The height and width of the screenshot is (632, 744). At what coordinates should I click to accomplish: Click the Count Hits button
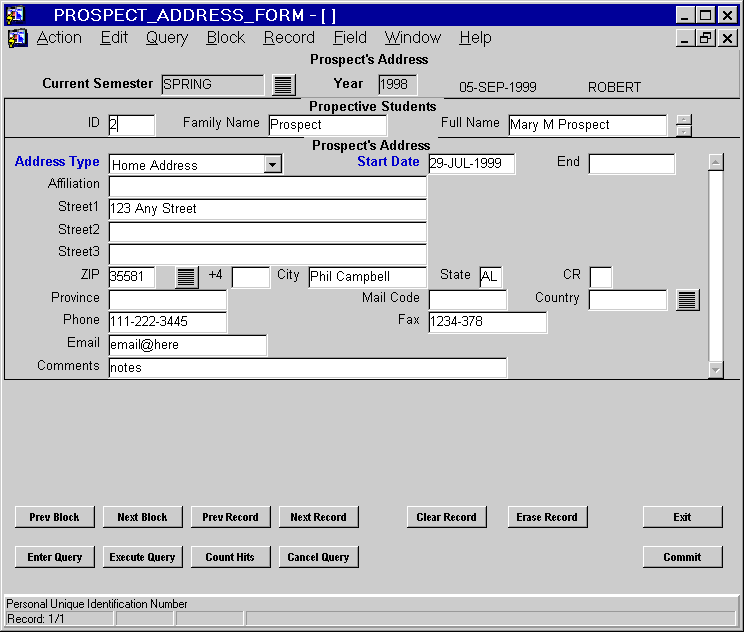click(x=231, y=557)
